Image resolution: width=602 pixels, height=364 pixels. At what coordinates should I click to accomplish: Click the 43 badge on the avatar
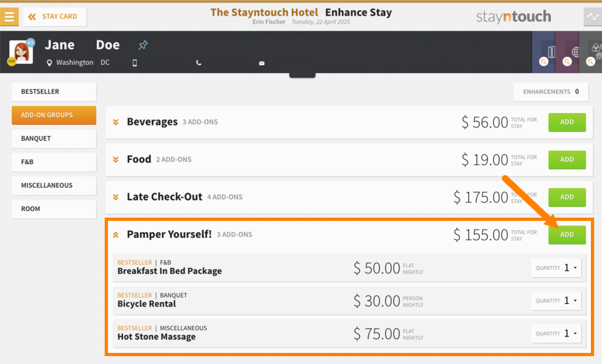pos(30,42)
